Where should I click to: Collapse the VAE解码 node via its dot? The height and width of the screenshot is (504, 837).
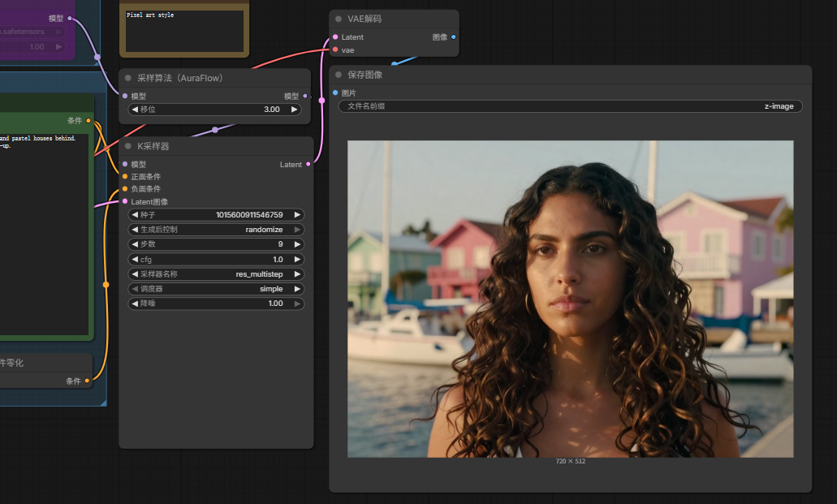click(x=339, y=19)
